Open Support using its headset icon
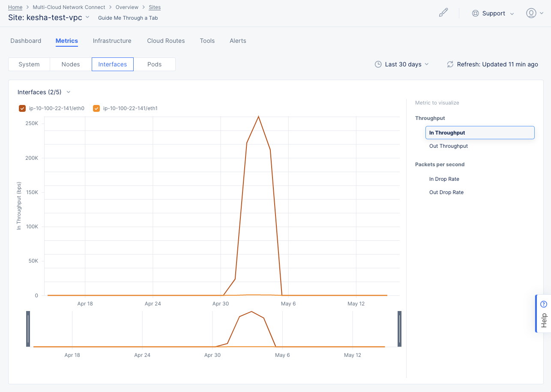The height and width of the screenshot is (392, 551). [476, 13]
